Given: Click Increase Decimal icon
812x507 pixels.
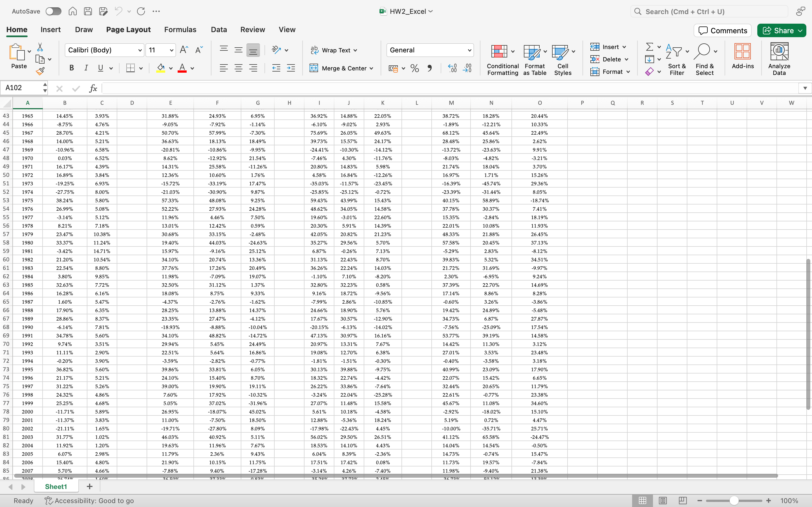Looking at the screenshot, I should (x=452, y=68).
